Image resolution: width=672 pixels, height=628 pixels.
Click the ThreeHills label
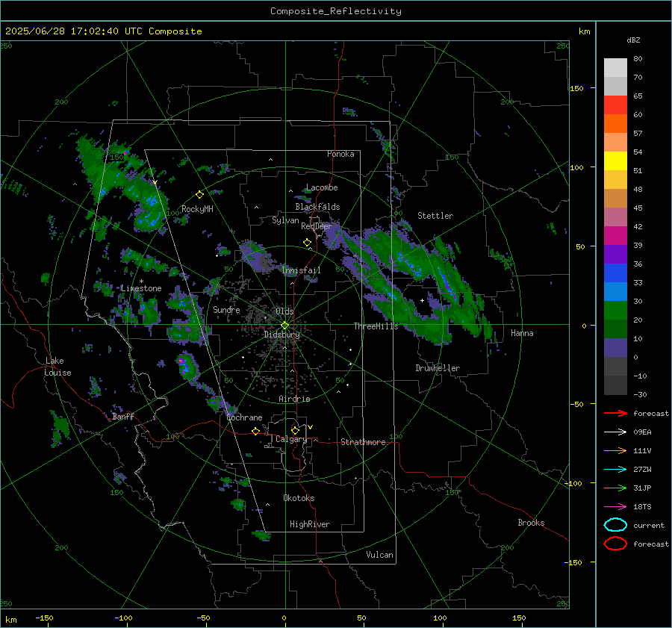pyautogui.click(x=376, y=326)
